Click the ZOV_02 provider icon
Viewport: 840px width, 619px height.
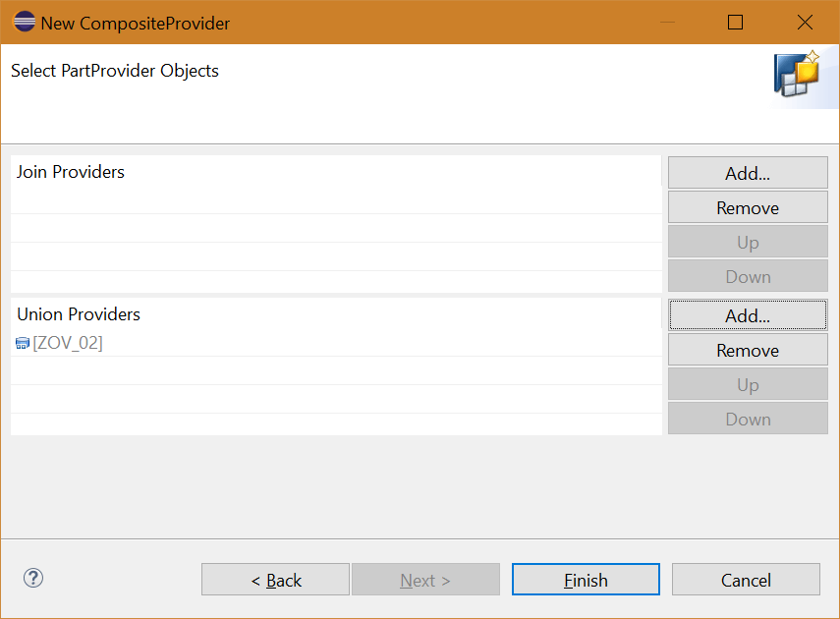click(x=23, y=343)
